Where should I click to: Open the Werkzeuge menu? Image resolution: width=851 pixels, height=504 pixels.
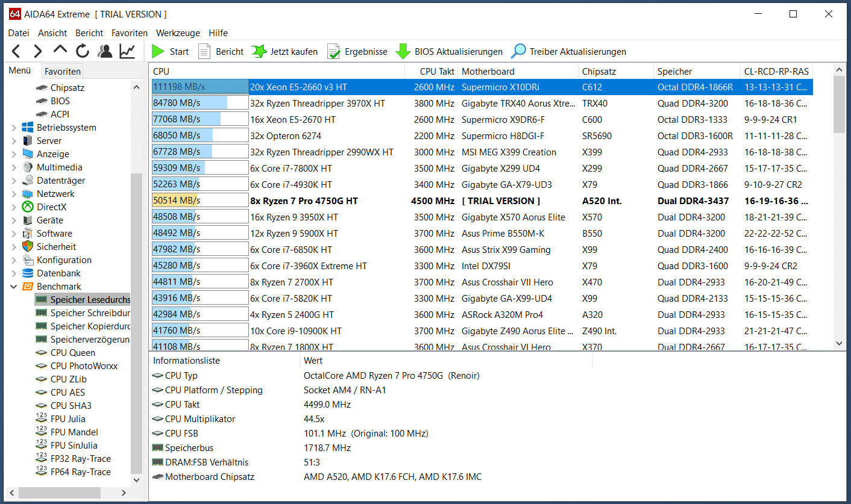click(178, 33)
